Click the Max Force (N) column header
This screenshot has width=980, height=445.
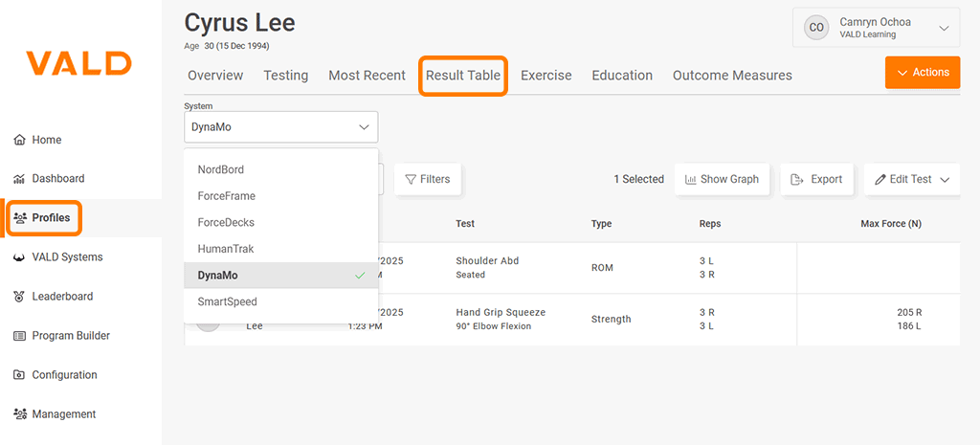(x=891, y=224)
